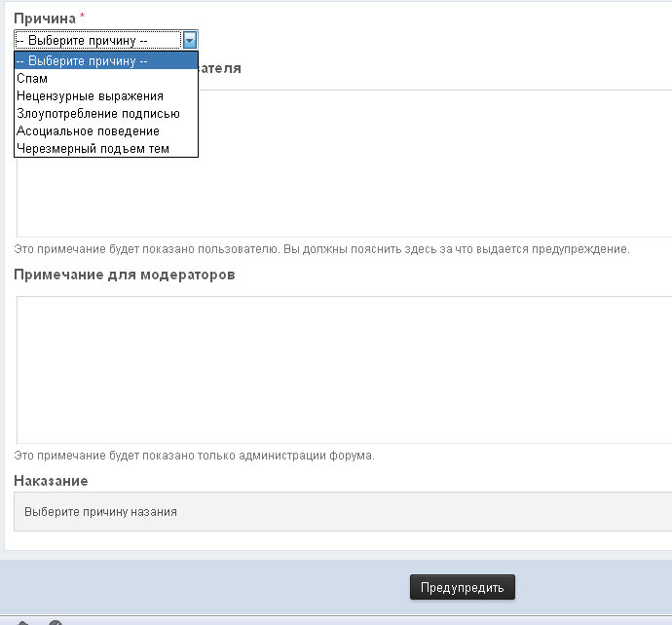Viewport: 672px width, 625px height.
Task: Click the 'Выберите причину' combo box field
Action: 97,40
